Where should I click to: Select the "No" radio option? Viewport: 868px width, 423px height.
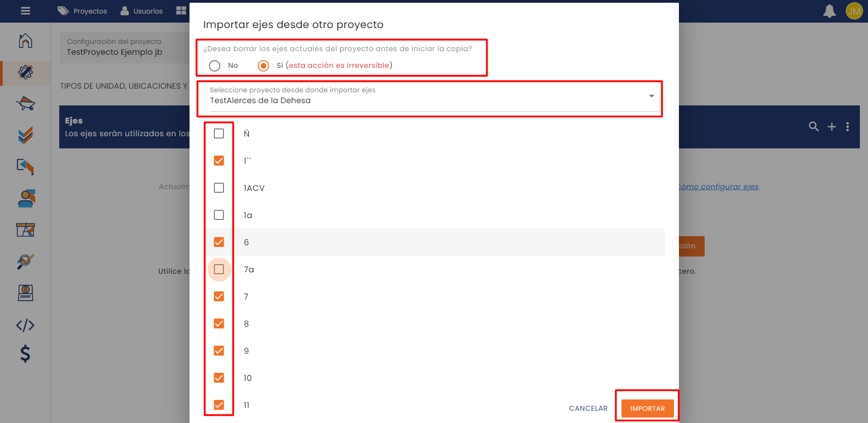pos(215,66)
